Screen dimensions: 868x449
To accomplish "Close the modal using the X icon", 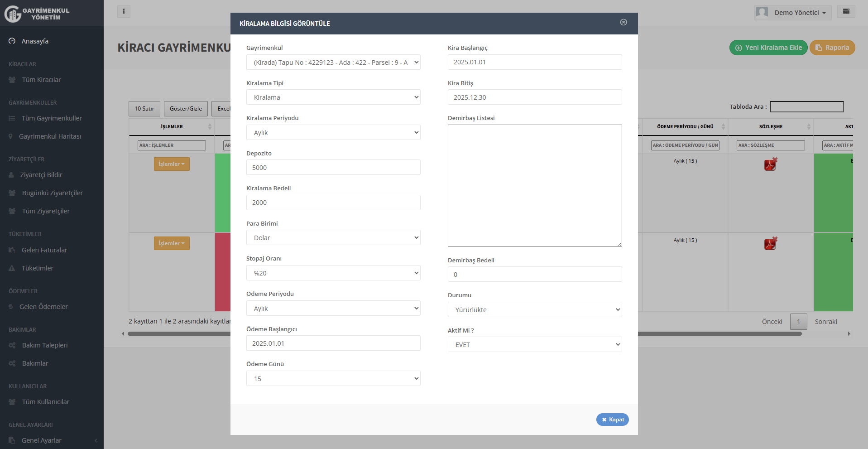I will pyautogui.click(x=623, y=22).
